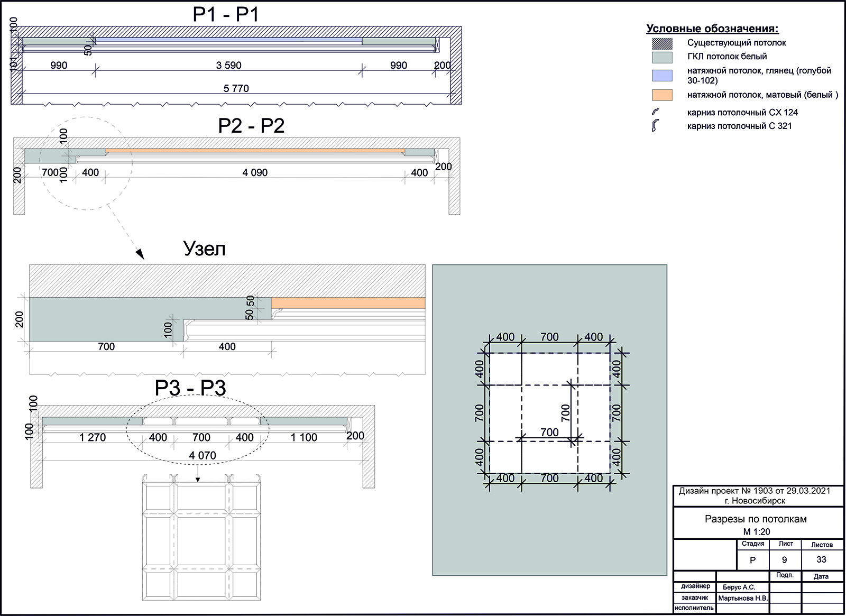Select the '1 270' dimension in section P3
Image resolution: width=846 pixels, height=616 pixels.
(x=93, y=437)
